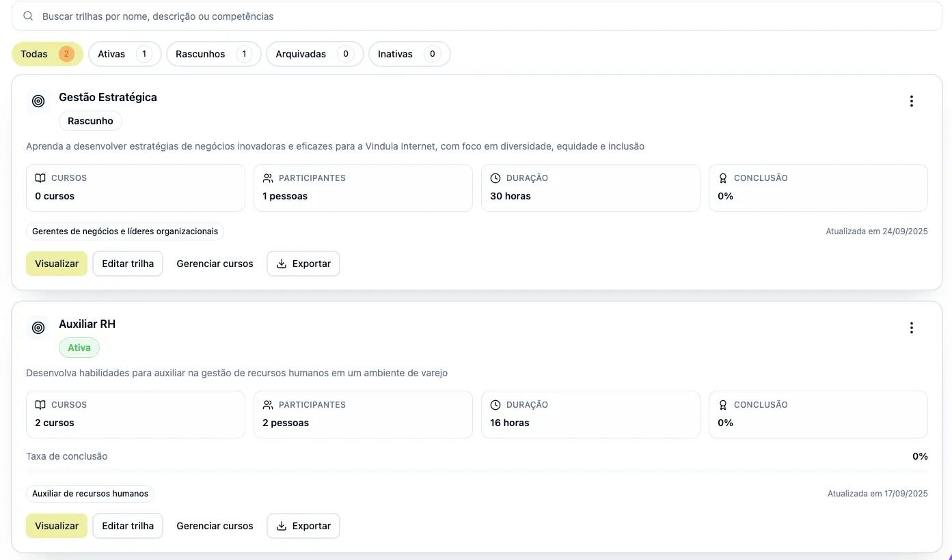
Task: Click Editar trilha for Auxiliar RH
Action: click(x=128, y=526)
